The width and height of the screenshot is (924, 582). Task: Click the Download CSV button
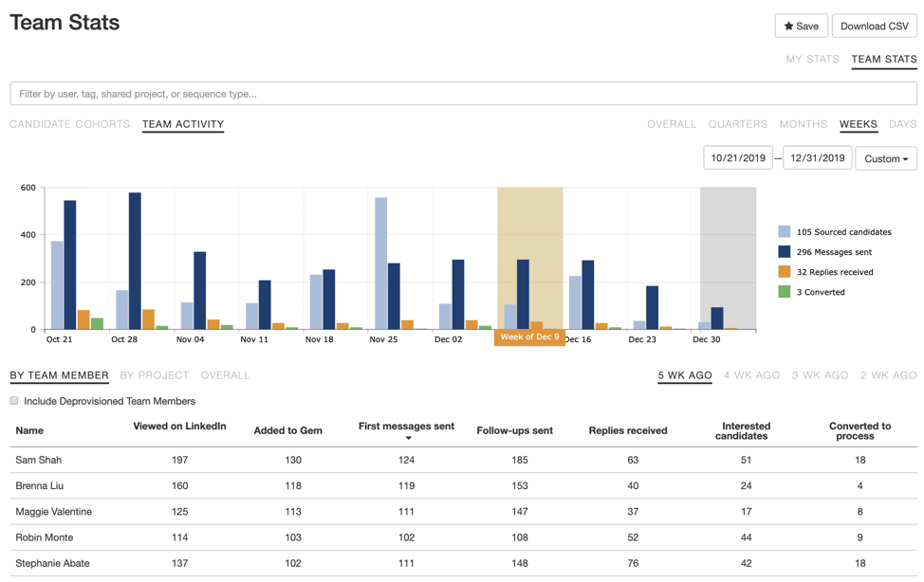(x=874, y=26)
